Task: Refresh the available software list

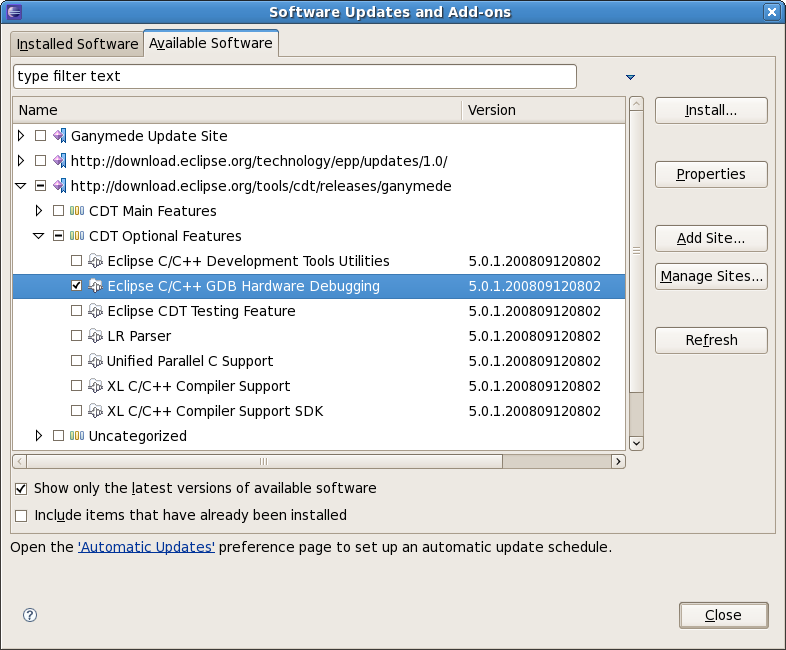Action: (x=711, y=340)
